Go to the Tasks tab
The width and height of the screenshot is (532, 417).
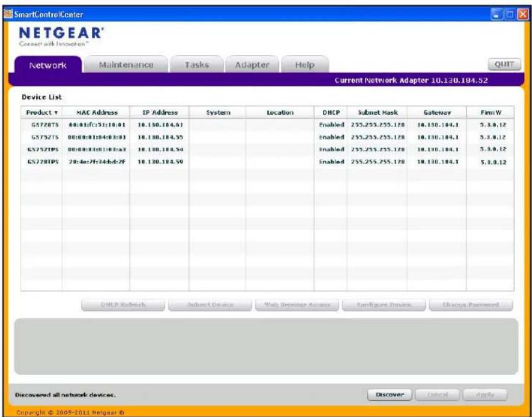(197, 65)
